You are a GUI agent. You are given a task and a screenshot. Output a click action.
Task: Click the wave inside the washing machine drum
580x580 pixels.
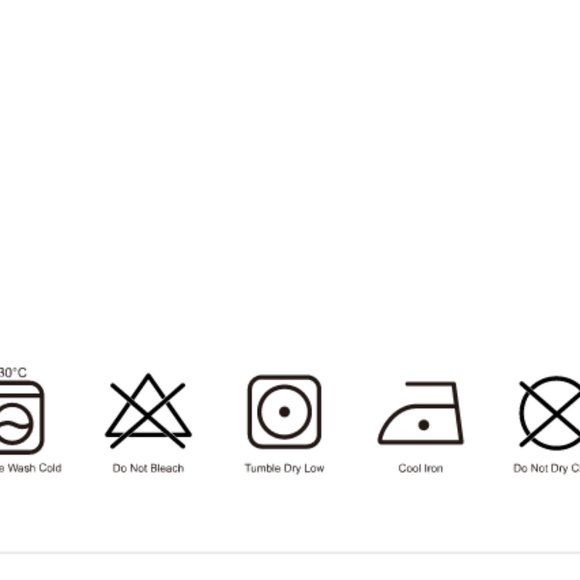(x=14, y=425)
